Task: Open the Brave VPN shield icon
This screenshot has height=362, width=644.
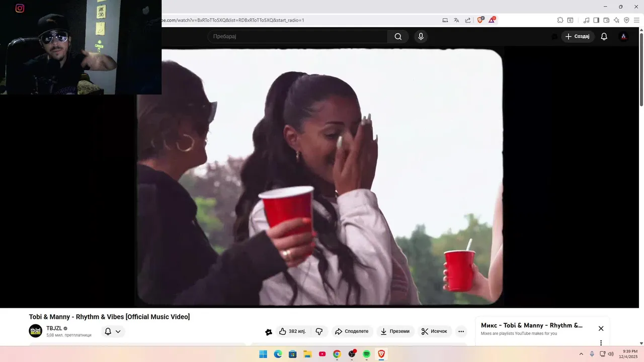Action: (626, 20)
